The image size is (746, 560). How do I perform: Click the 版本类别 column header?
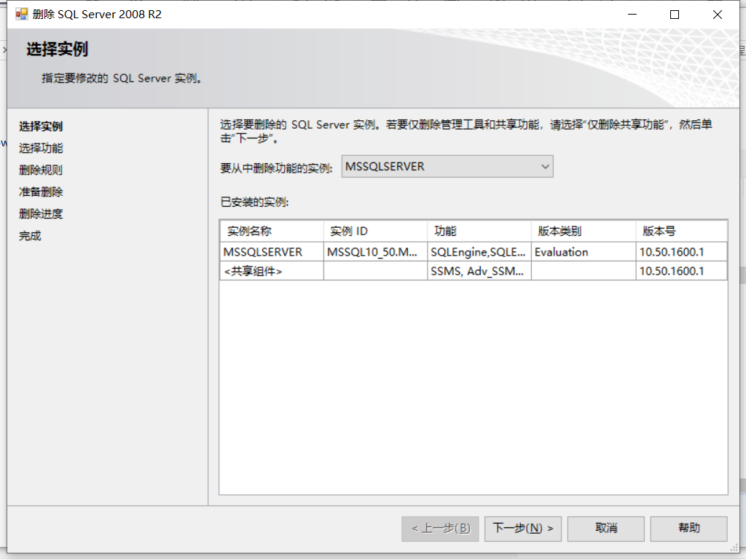pyautogui.click(x=584, y=231)
